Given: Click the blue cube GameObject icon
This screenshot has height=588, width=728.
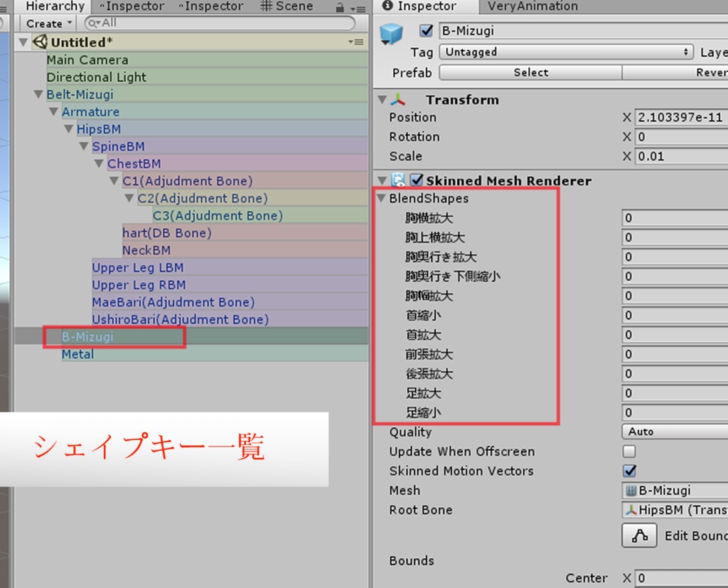Looking at the screenshot, I should 391,34.
